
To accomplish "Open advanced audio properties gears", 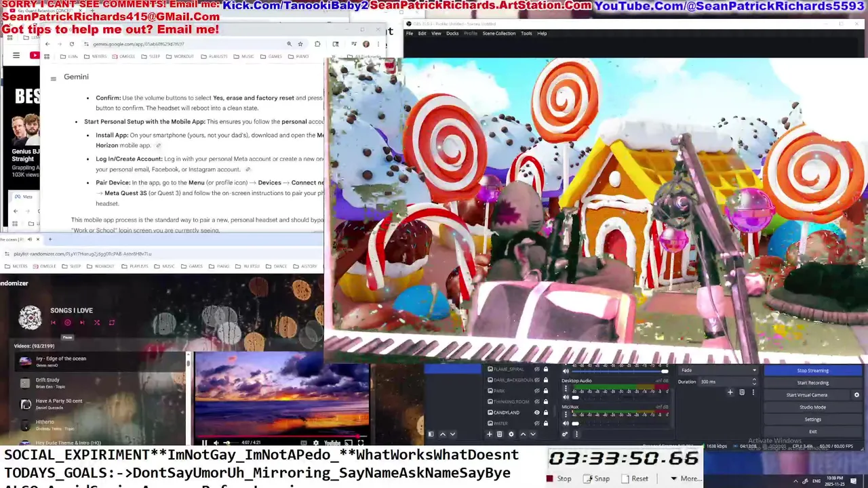I will click(x=565, y=434).
